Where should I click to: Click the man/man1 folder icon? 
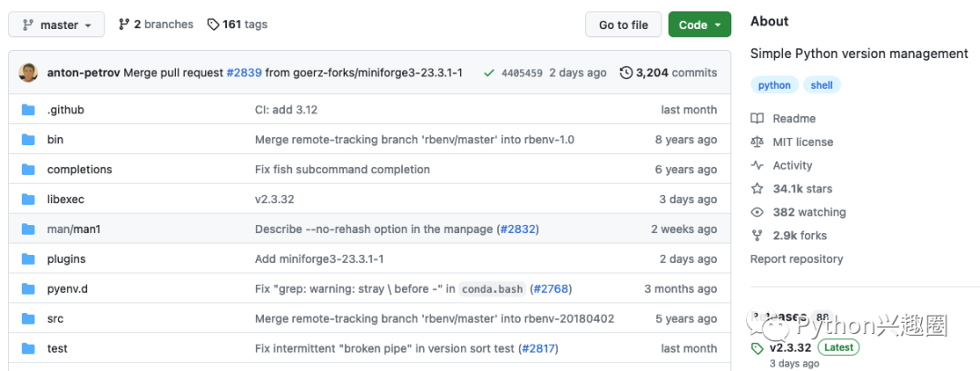(28, 229)
